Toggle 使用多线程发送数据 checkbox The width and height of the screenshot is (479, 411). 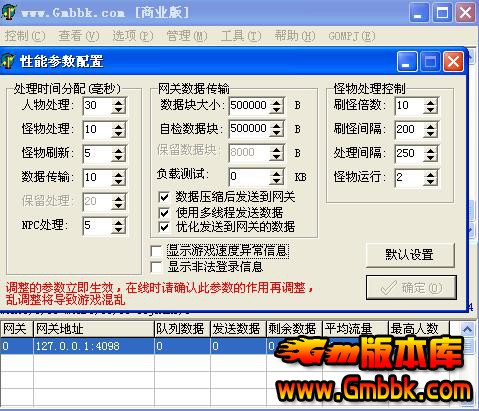164,212
